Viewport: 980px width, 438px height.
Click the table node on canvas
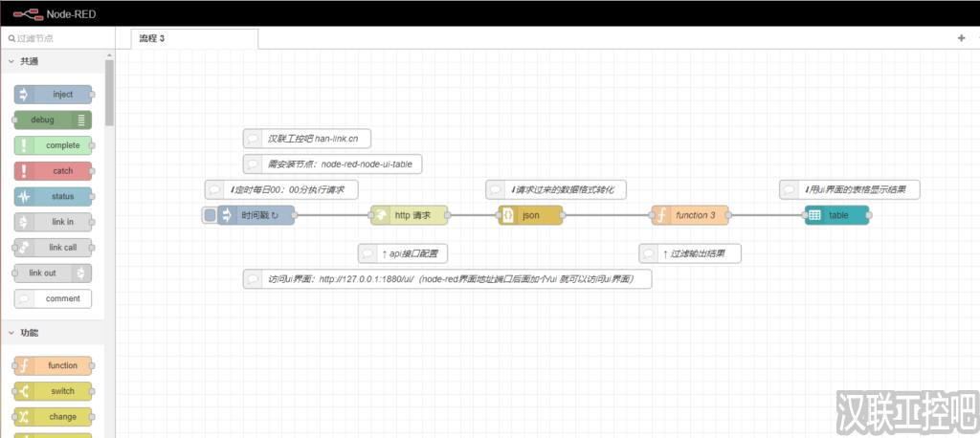click(836, 215)
